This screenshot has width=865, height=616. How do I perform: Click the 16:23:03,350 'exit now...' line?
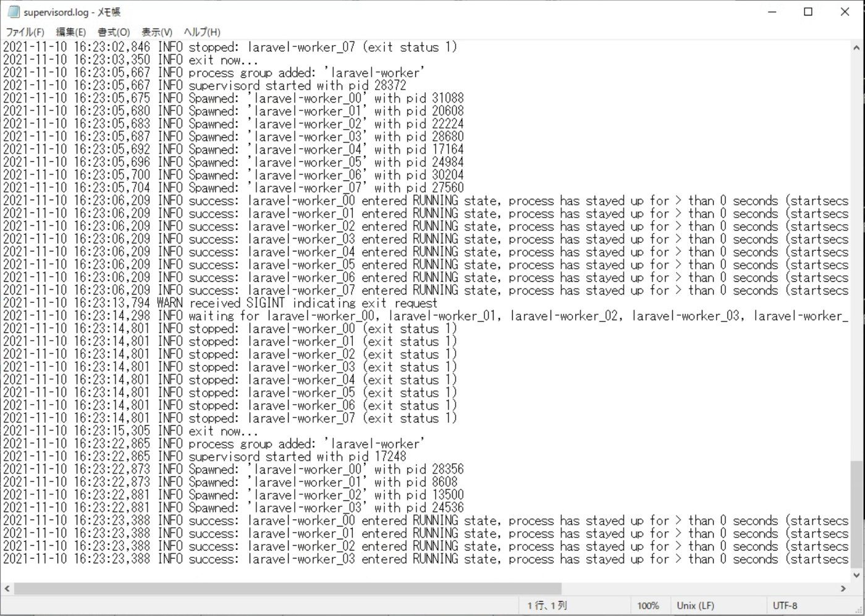130,60
